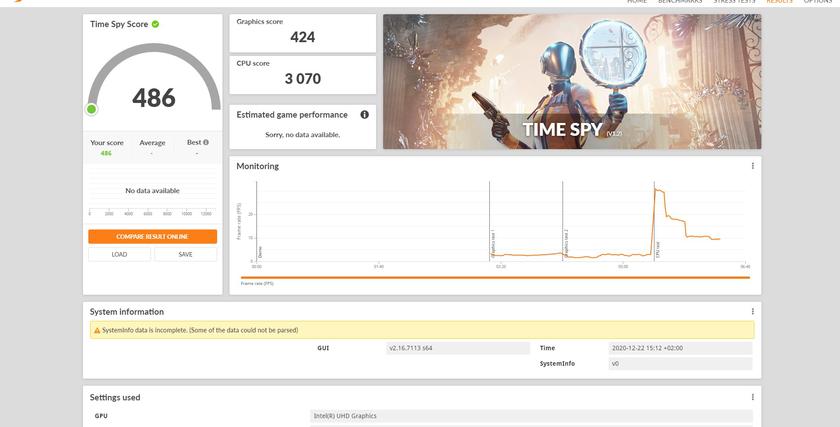Click the Time Spy banner image

pos(571,81)
